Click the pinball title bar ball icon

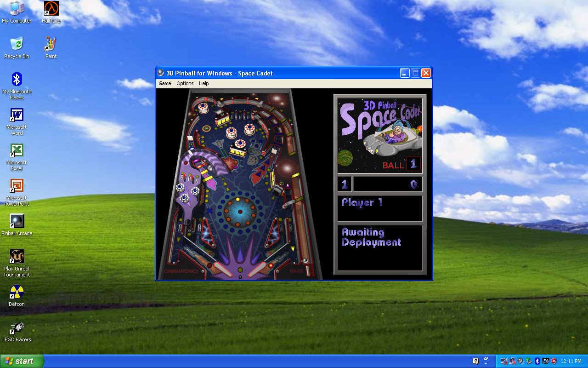(160, 73)
